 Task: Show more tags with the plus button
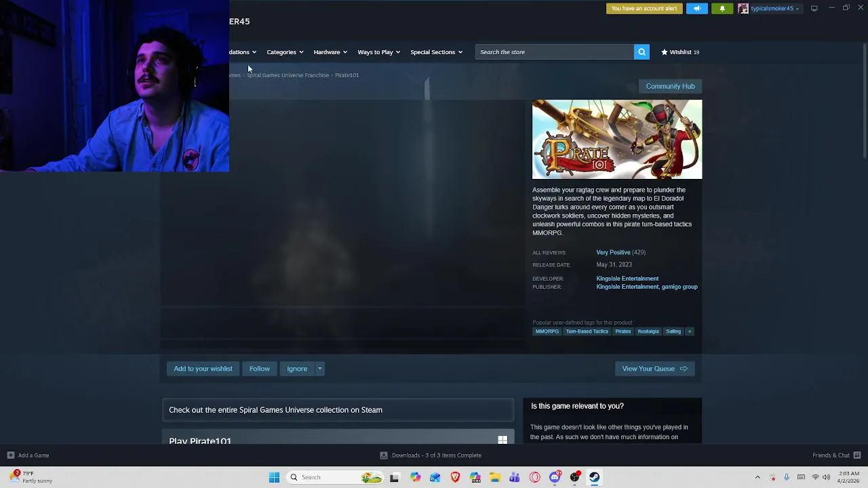[690, 331]
